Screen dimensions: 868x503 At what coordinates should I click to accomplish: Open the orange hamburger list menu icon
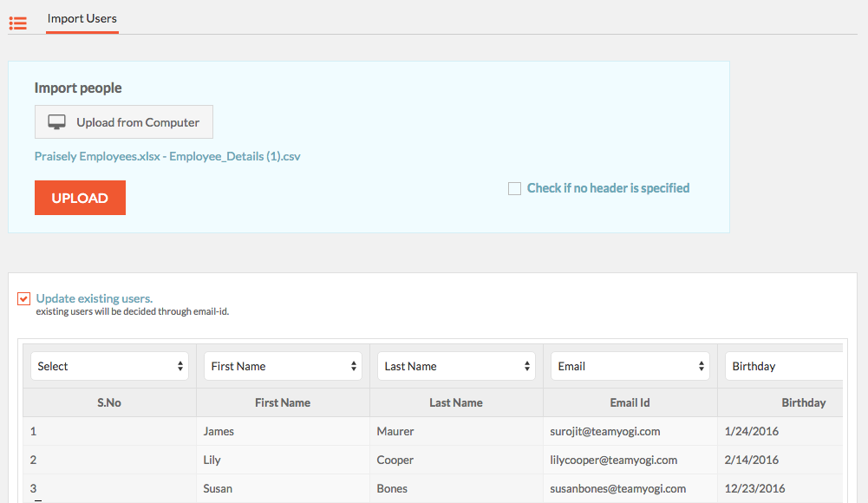click(17, 23)
